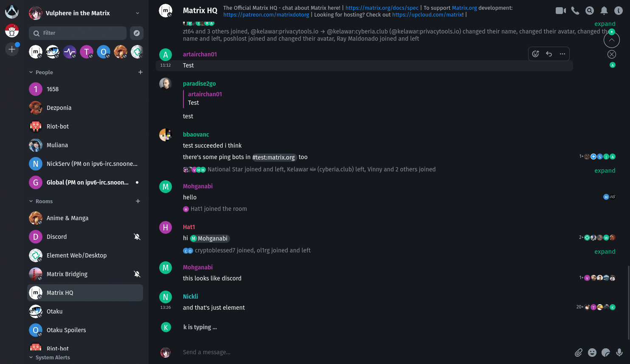630x364 pixels.
Task: Open the sticker picker
Action: [606, 352]
